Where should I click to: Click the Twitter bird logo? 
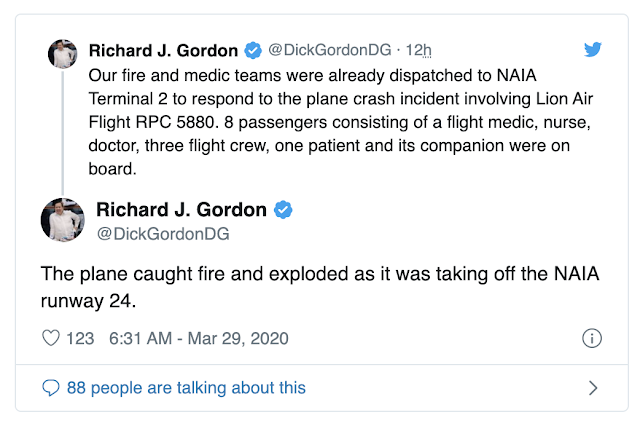[593, 49]
